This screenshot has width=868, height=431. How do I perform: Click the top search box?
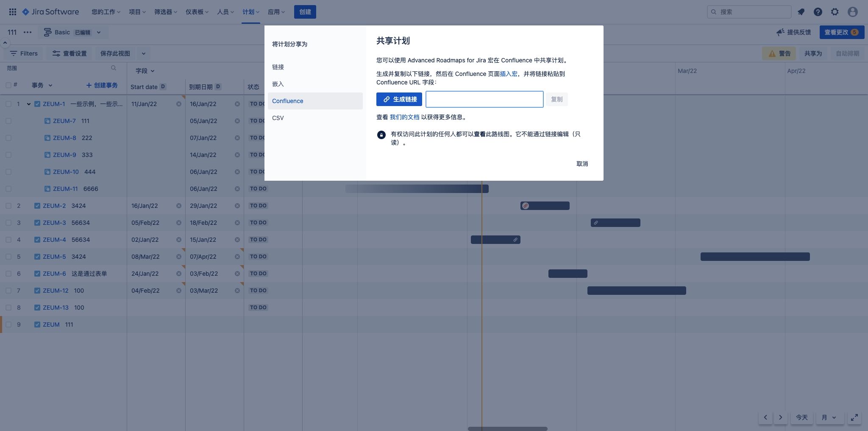tap(749, 12)
